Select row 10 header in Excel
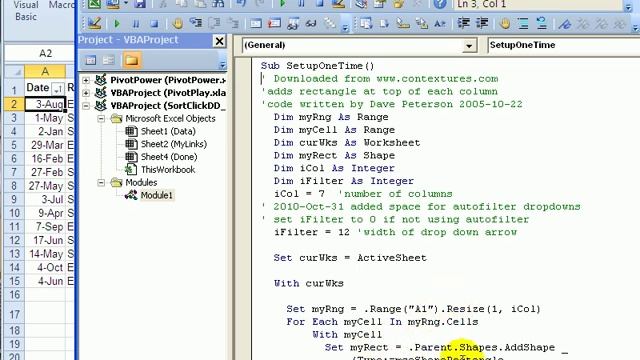This screenshot has width=640, height=360. point(14,213)
